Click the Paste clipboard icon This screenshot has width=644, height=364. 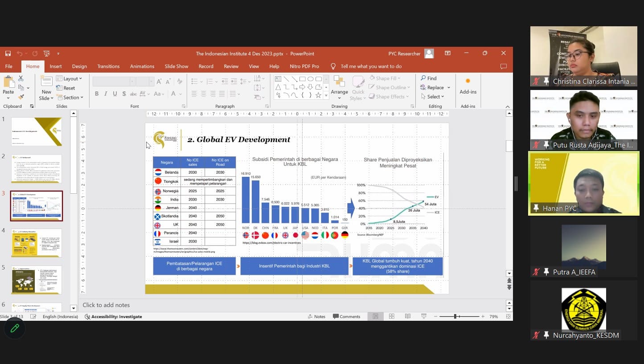coord(8,84)
